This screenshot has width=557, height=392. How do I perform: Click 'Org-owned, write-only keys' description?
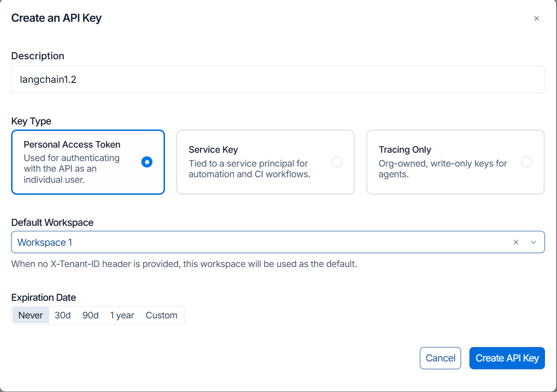point(443,169)
